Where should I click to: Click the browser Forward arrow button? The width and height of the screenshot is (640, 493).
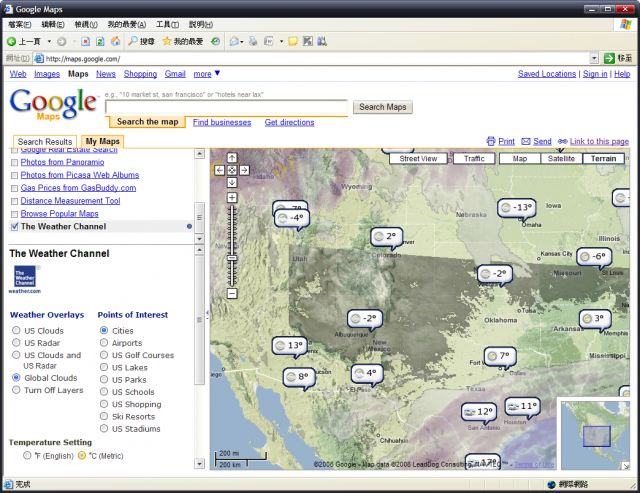tap(62, 41)
